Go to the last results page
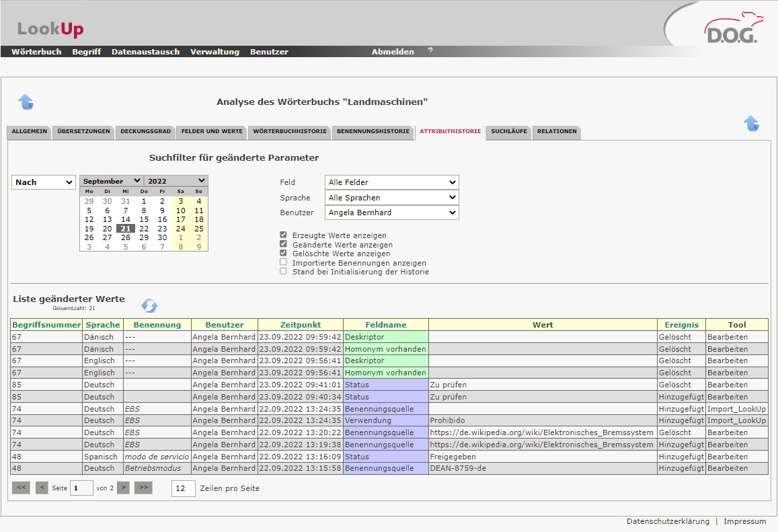 [145, 488]
